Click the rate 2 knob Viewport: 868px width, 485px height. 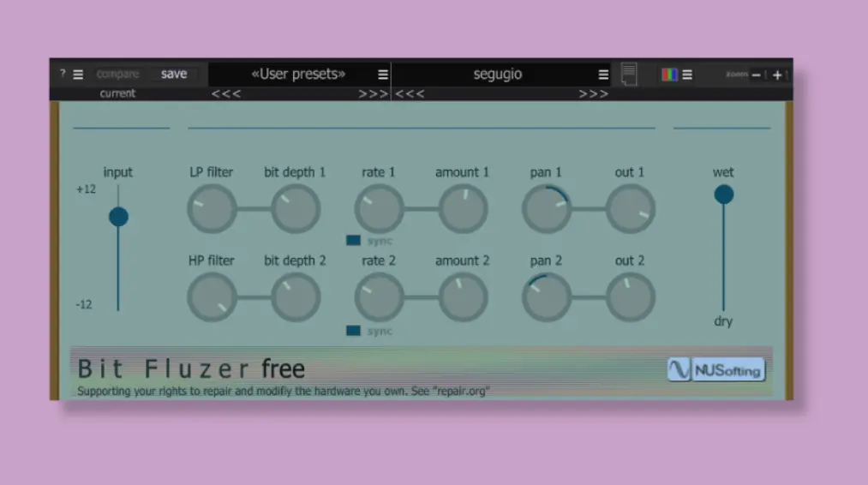tap(380, 297)
